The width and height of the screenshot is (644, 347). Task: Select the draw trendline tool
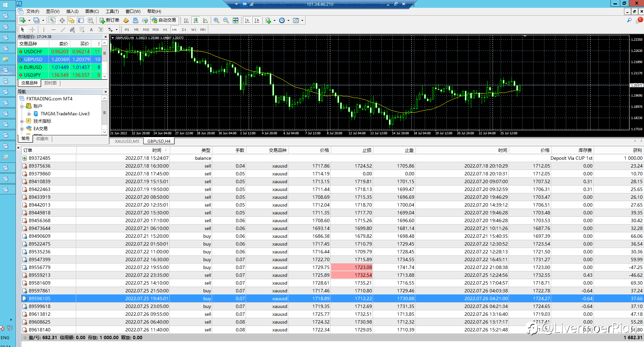pos(63,30)
